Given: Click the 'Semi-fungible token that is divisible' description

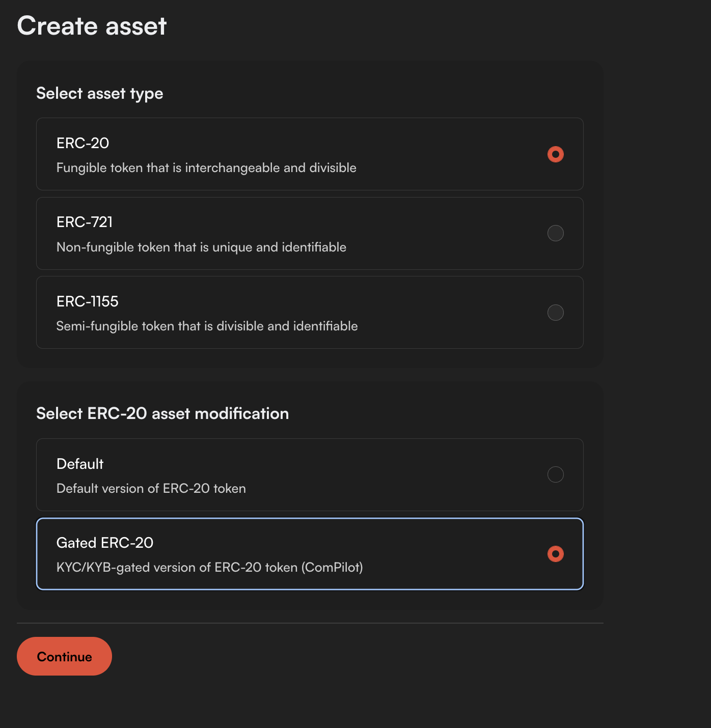Looking at the screenshot, I should tap(207, 326).
